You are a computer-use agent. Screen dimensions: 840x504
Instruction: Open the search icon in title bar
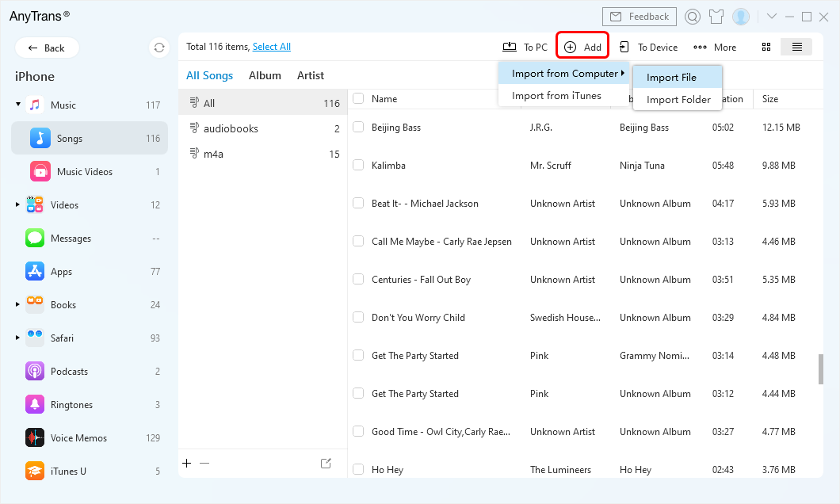(693, 17)
